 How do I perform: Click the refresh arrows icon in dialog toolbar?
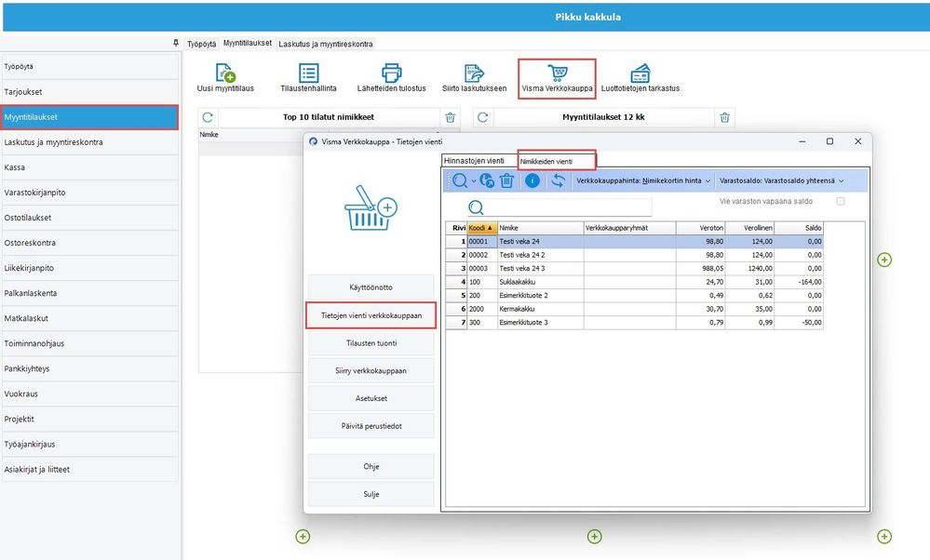(558, 180)
